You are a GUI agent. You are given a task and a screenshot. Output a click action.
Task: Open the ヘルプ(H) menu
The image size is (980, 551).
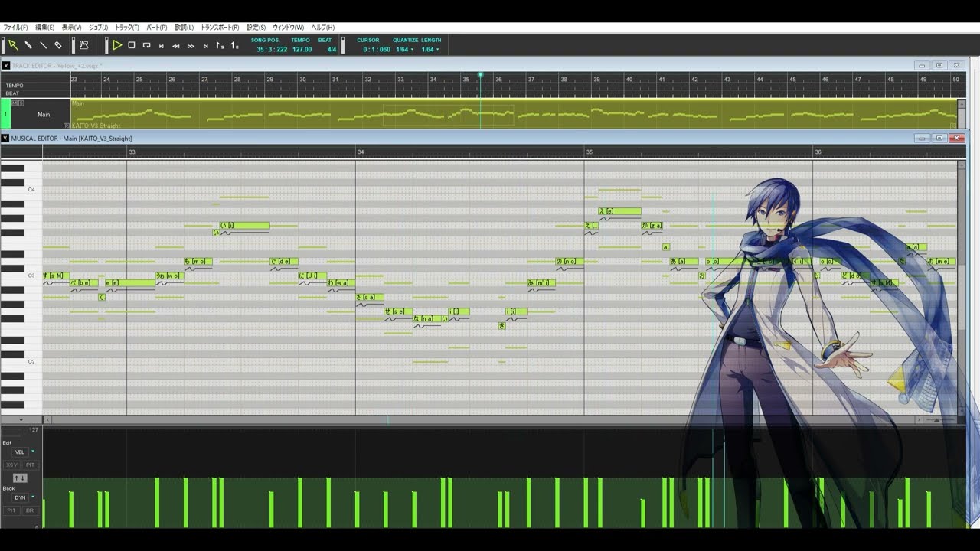(x=322, y=28)
